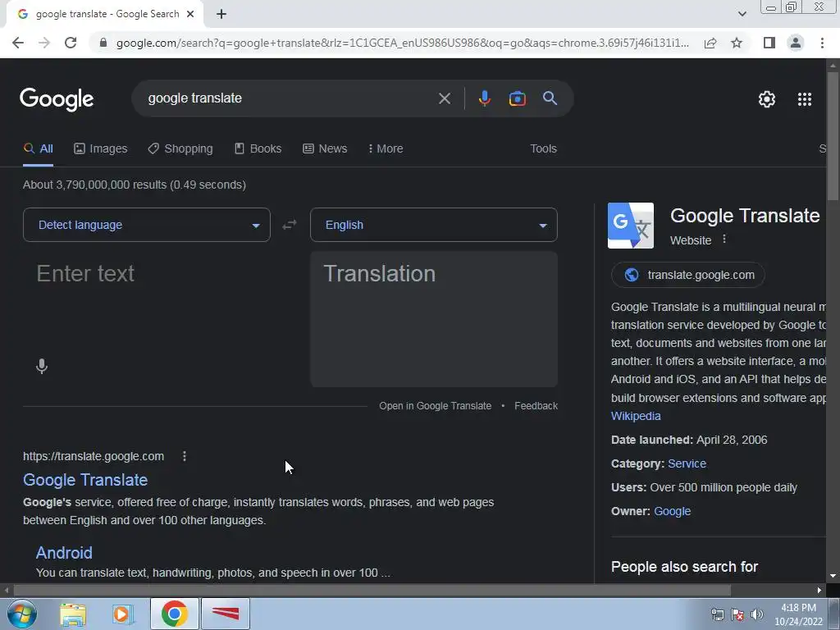Click the Service category link
The width and height of the screenshot is (840, 630).
(x=687, y=464)
